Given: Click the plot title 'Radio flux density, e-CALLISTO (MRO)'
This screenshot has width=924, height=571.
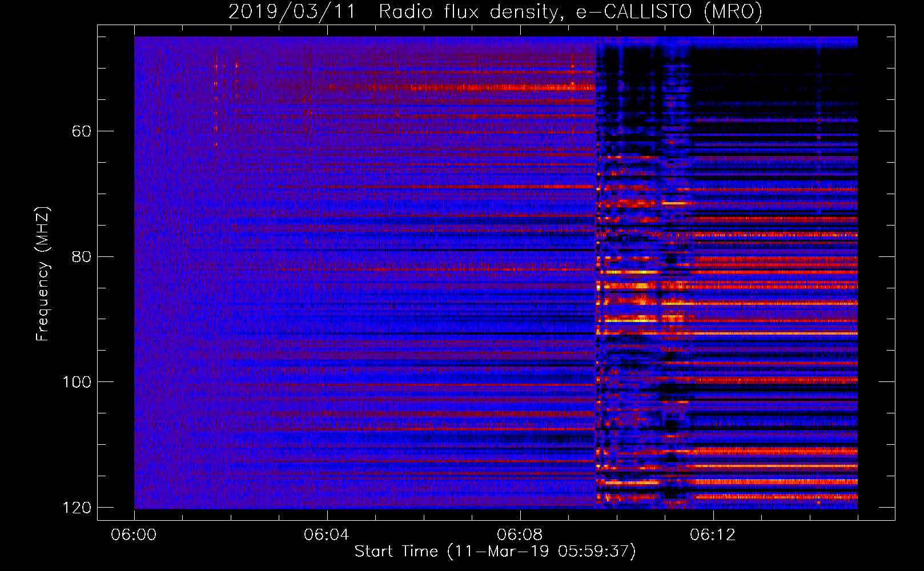Looking at the screenshot, I should [571, 12].
